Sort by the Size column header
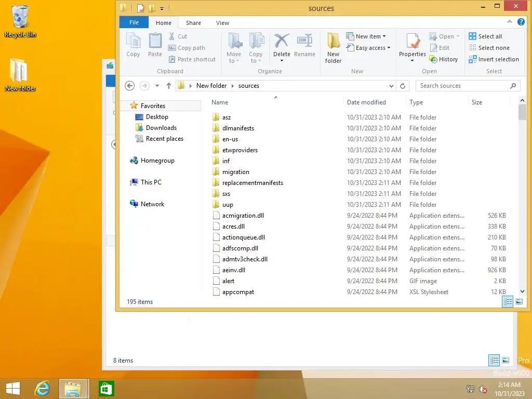 click(x=477, y=102)
